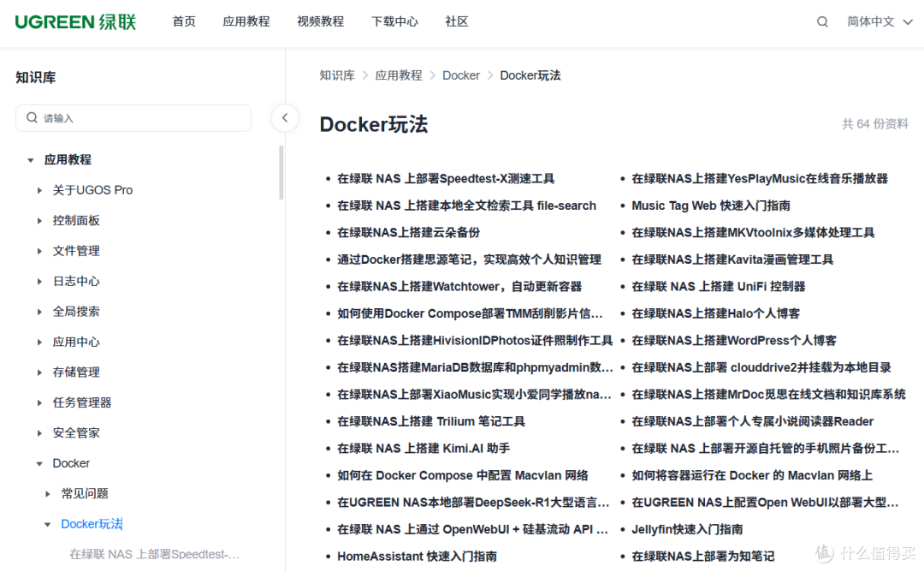924x572 pixels.
Task: Expand the 文件管理 tree node arrow
Action: [x=39, y=251]
